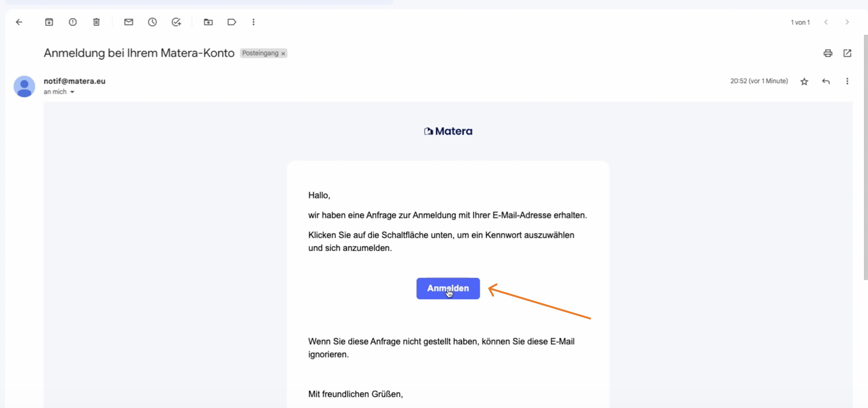This screenshot has width=868, height=408.
Task: Delete the email with trash icon
Action: point(96,22)
